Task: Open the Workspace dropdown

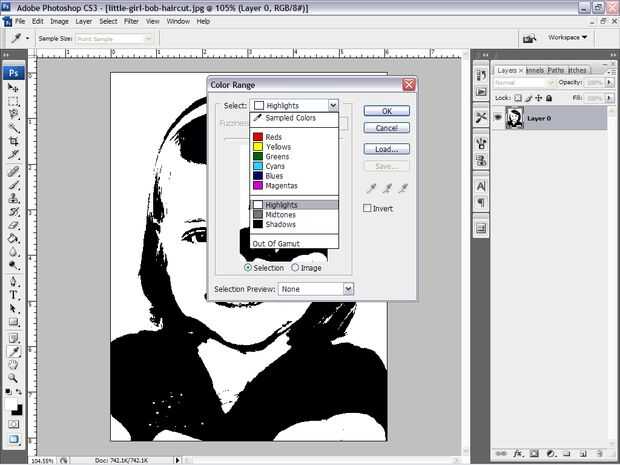Action: point(567,37)
